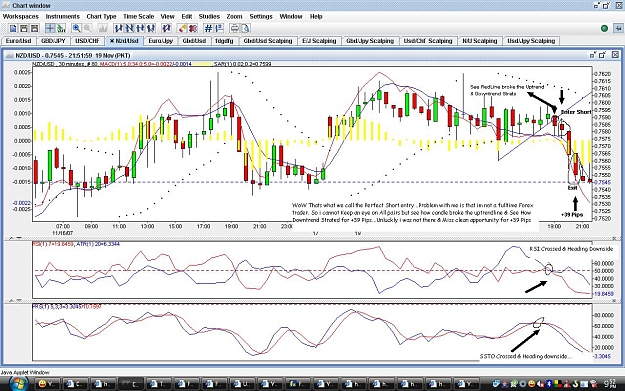625x391 pixels.
Task: Switch to the Euro/Usd tab
Action: tap(19, 41)
